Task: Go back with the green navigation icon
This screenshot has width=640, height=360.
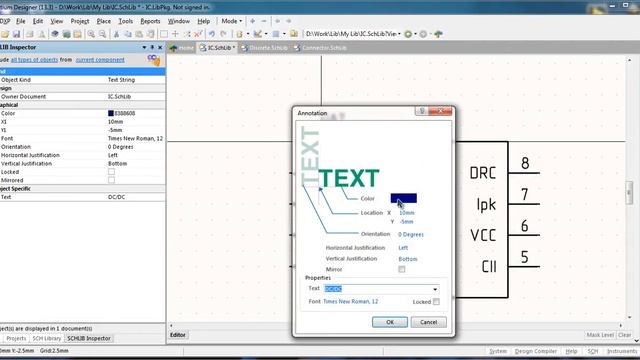Action: (x=408, y=34)
